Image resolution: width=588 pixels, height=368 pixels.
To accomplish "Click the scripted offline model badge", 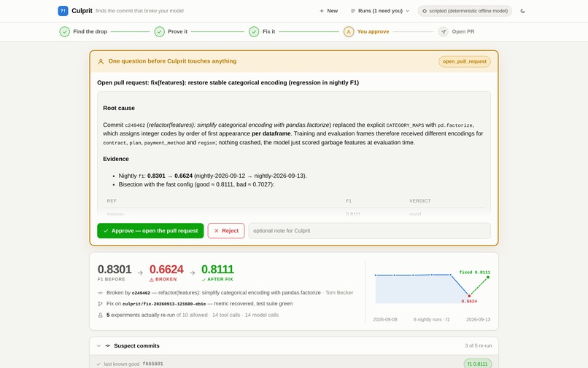I will pyautogui.click(x=465, y=11).
